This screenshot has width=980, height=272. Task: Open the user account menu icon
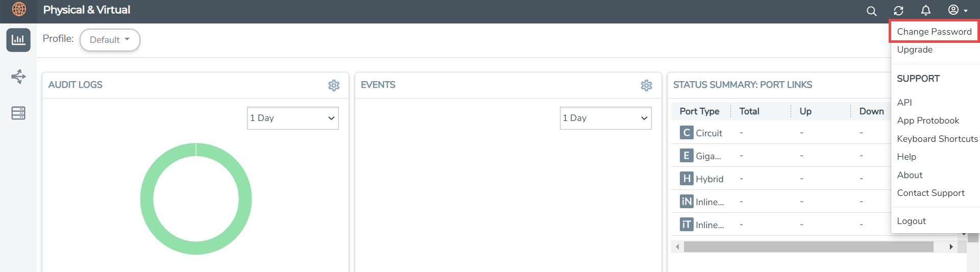pyautogui.click(x=957, y=10)
